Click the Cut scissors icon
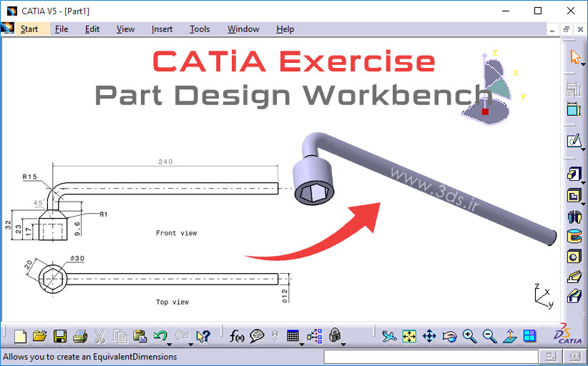588x366 pixels. coord(99,336)
